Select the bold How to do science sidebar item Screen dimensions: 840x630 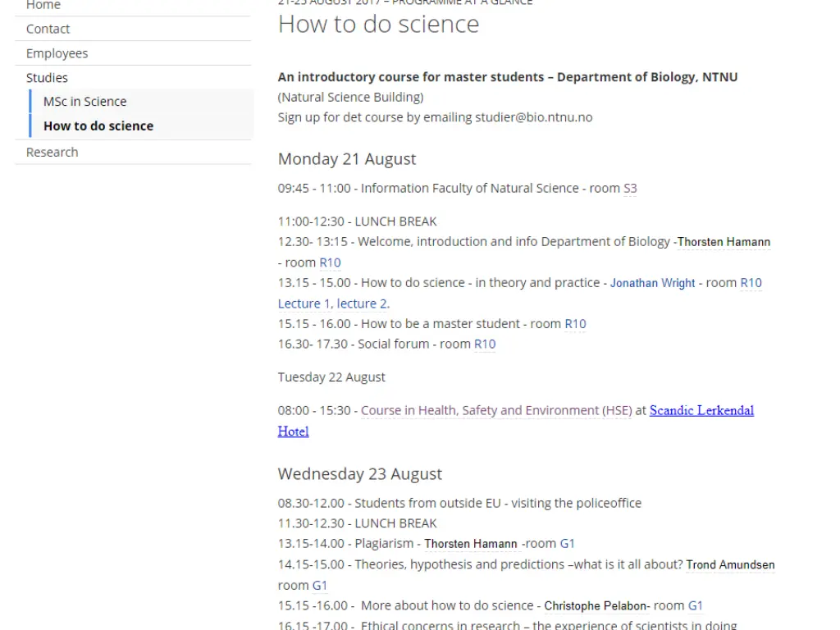[98, 126]
